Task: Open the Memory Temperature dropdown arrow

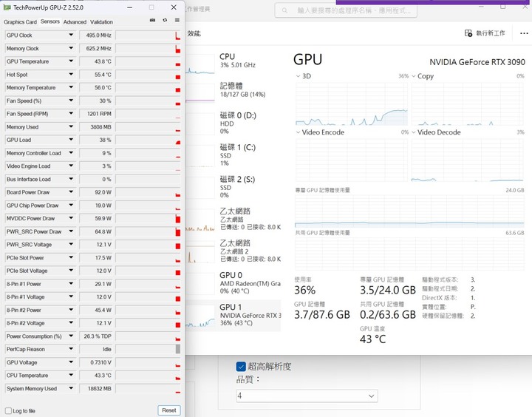Action: (71, 87)
